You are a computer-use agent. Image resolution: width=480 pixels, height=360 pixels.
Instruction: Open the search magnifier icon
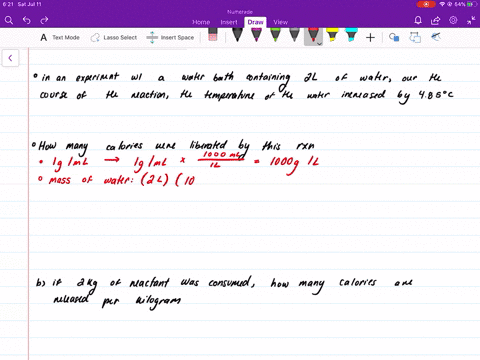(x=9, y=20)
